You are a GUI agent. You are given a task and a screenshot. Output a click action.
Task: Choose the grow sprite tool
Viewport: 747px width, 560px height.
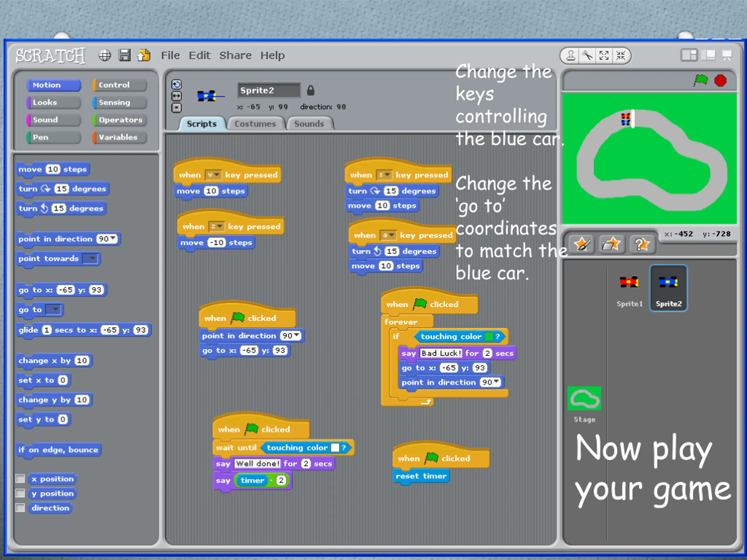pyautogui.click(x=604, y=55)
